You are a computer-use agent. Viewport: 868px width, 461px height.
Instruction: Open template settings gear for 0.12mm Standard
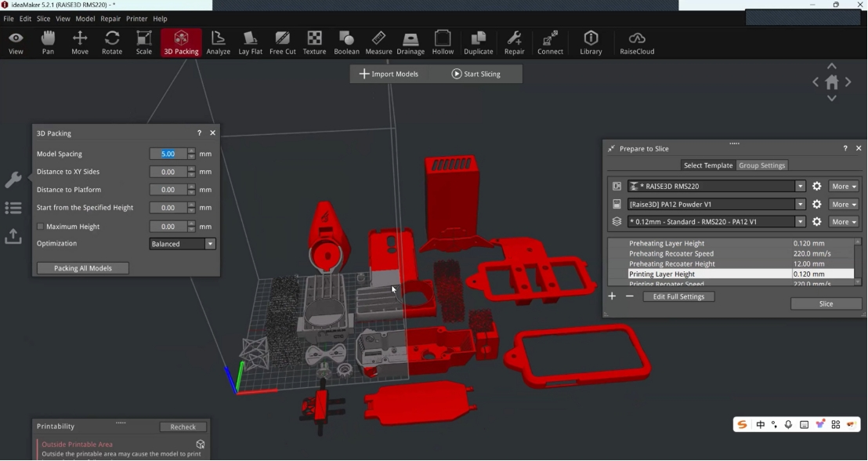tap(816, 222)
